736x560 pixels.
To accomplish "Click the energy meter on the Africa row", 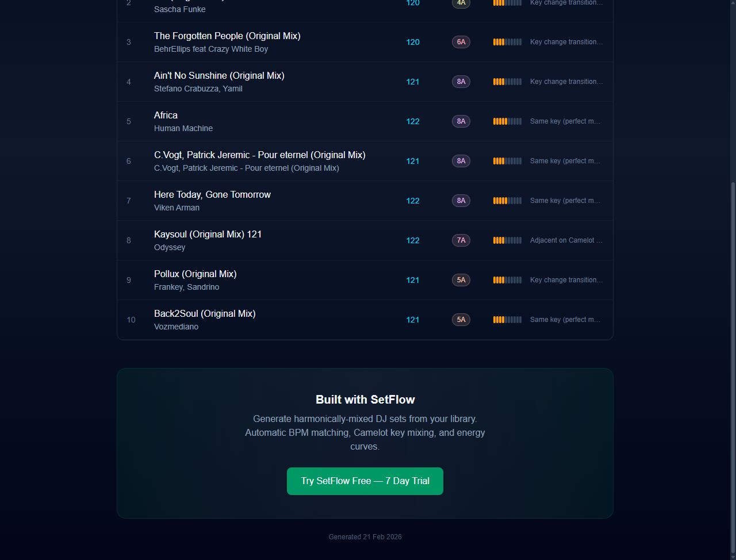I will pyautogui.click(x=507, y=121).
